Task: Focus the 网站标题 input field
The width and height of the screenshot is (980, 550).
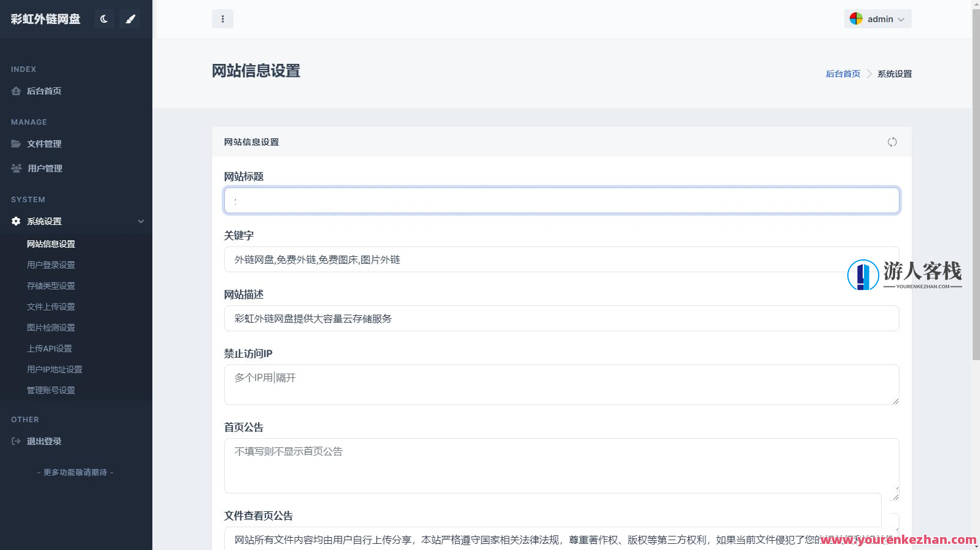Action: click(x=562, y=200)
